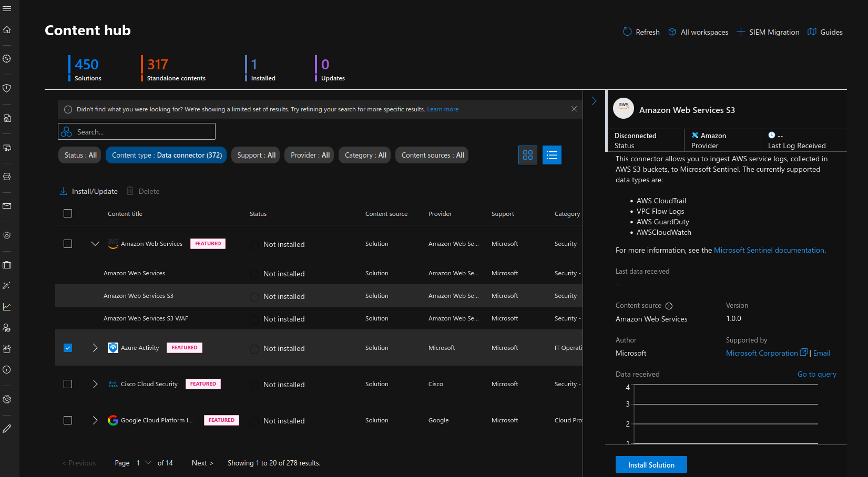Viewport: 868px width, 477px height.
Task: Click the AWS logo in the details pane
Action: [623, 108]
